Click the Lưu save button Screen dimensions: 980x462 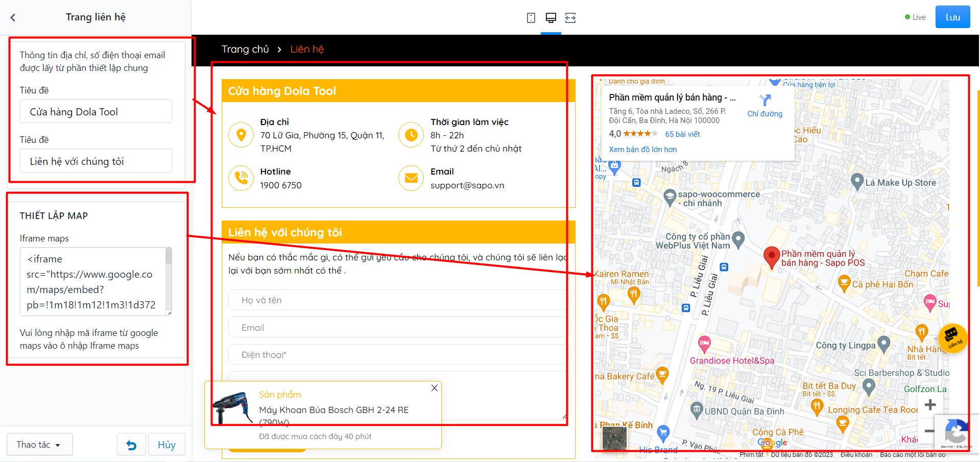(x=952, y=17)
